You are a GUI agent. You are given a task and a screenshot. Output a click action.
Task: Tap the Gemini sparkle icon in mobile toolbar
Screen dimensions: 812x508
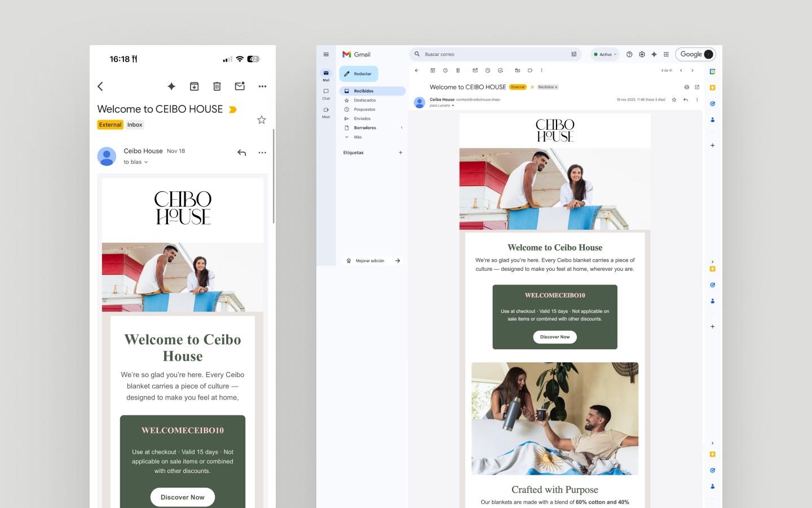point(171,86)
